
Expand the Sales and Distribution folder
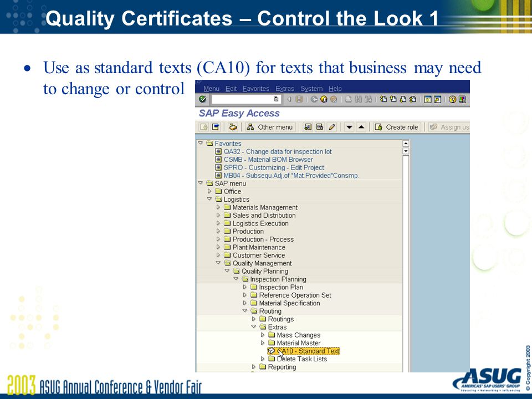click(218, 215)
